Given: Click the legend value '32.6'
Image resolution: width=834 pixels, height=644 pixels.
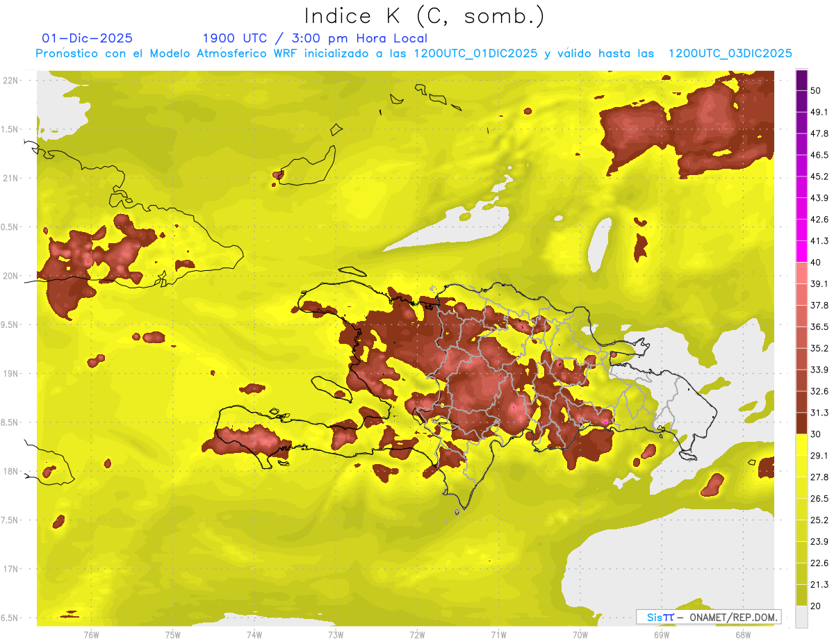Looking at the screenshot, I should point(820,391).
